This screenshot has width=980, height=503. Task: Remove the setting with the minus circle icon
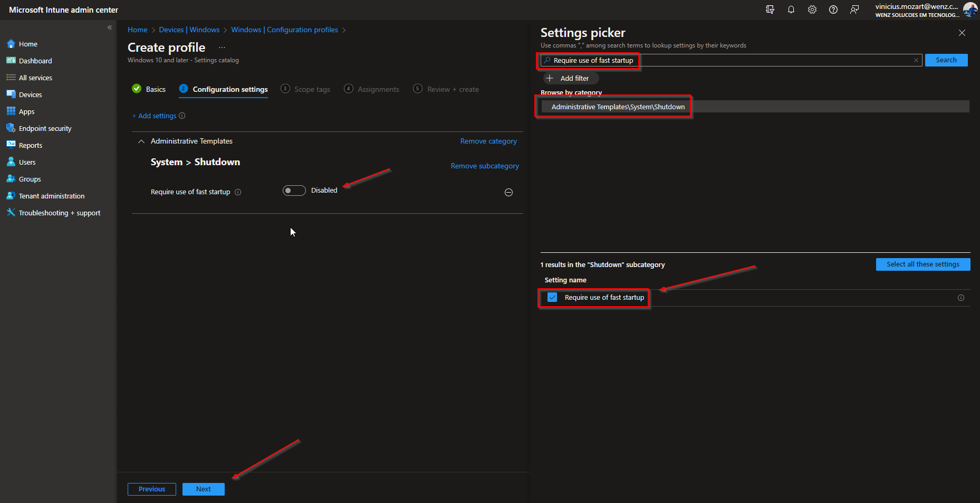[508, 192]
